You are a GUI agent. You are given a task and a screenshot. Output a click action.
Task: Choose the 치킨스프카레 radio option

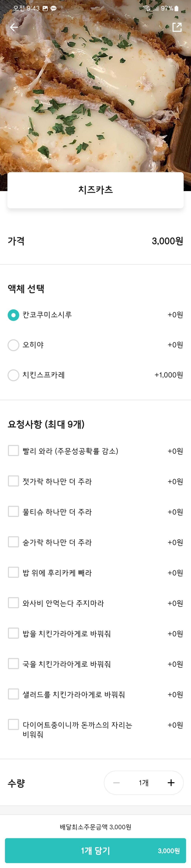14,375
